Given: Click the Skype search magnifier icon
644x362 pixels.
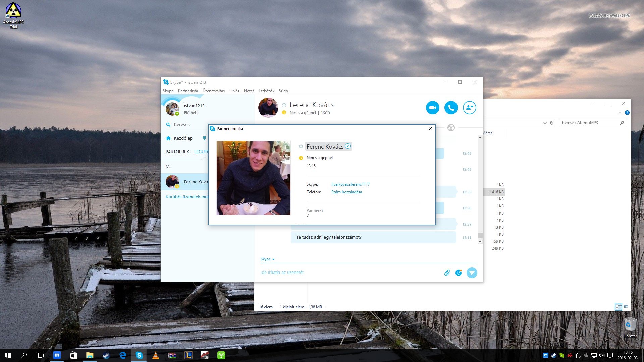Looking at the screenshot, I should pyautogui.click(x=168, y=125).
